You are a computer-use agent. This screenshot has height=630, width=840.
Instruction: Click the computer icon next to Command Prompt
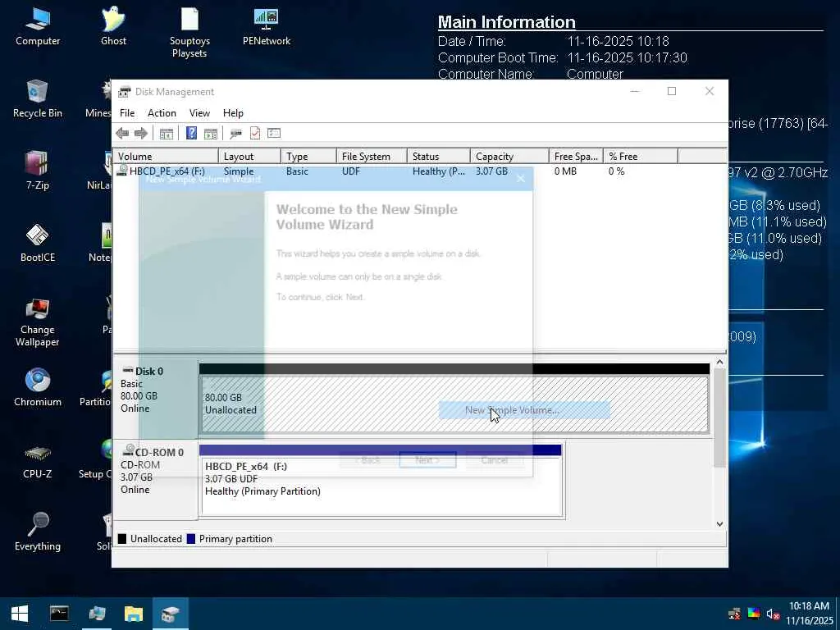coord(97,614)
